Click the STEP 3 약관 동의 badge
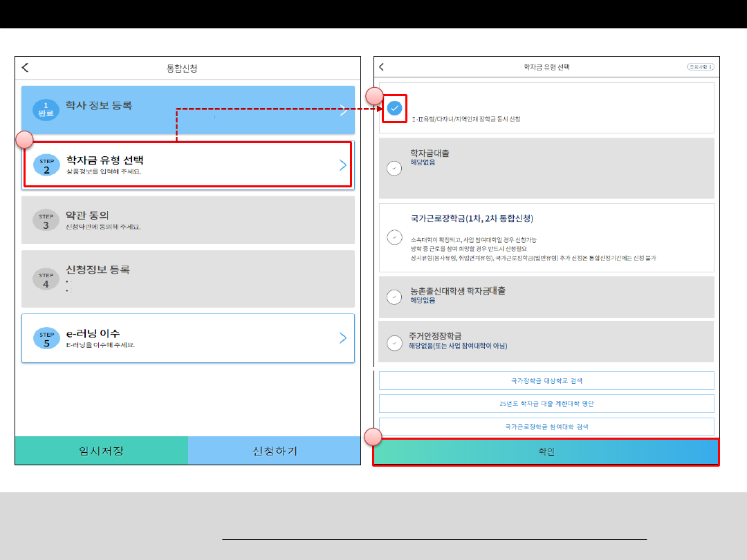Image resolution: width=747 pixels, height=560 pixels. 46,220
